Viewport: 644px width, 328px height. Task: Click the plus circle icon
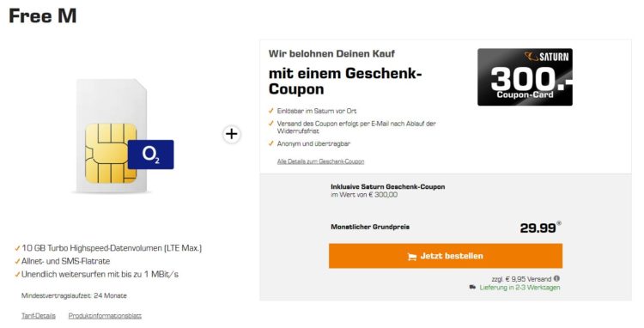pos(232,134)
